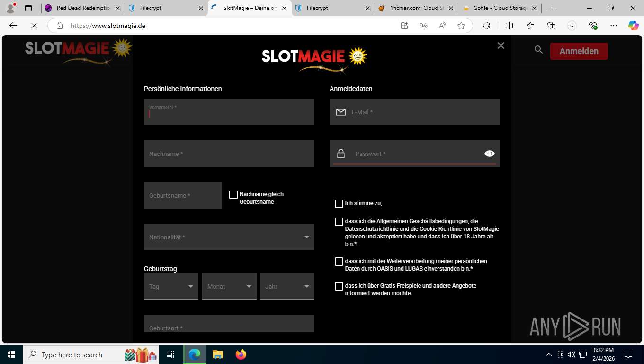
Task: Check Gratis-Freispiele offers checkbox
Action: (x=339, y=286)
